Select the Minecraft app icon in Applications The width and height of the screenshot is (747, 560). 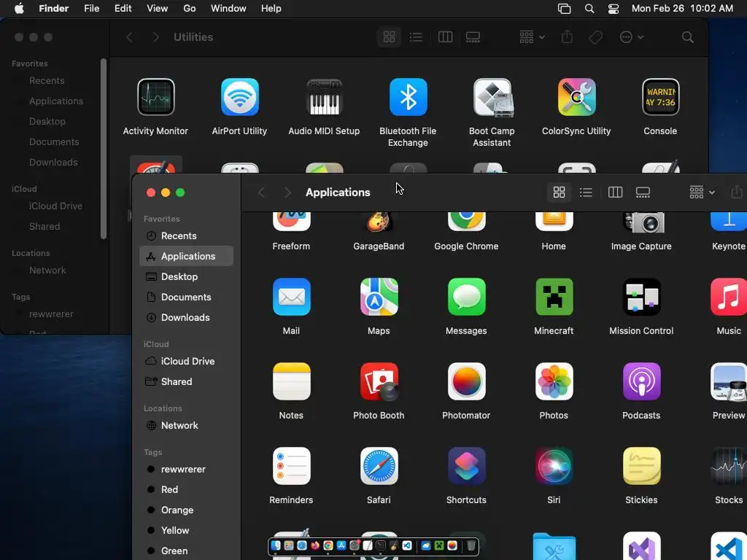(554, 297)
